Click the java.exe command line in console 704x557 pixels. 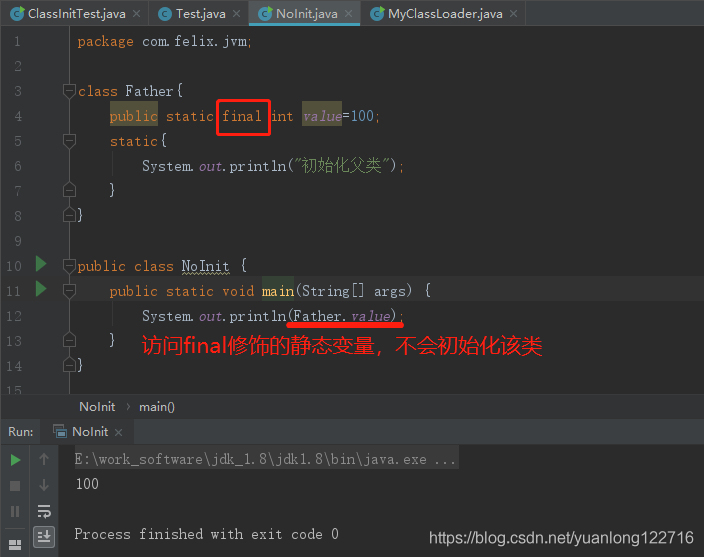pos(265,459)
